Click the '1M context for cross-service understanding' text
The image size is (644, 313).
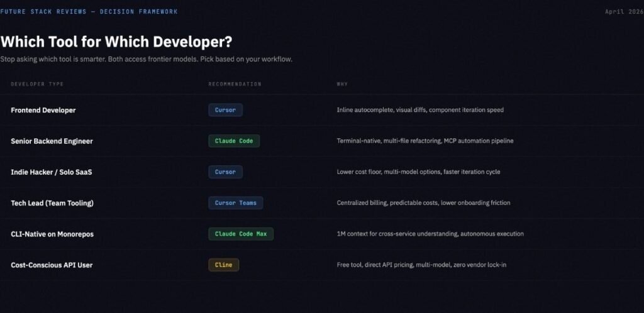(x=430, y=234)
